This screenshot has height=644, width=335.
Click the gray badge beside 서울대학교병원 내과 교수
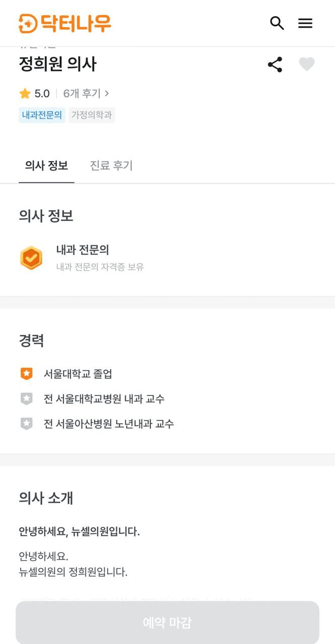[x=27, y=399]
